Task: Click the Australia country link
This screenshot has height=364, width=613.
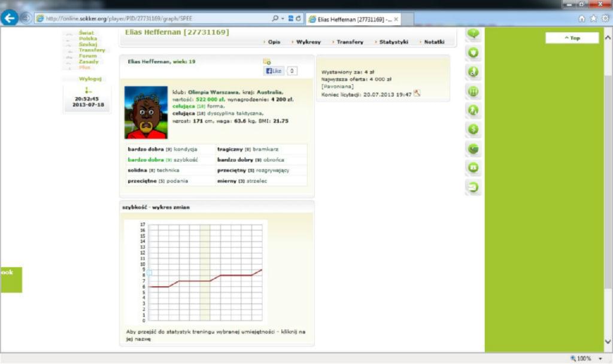Action: 269,92
